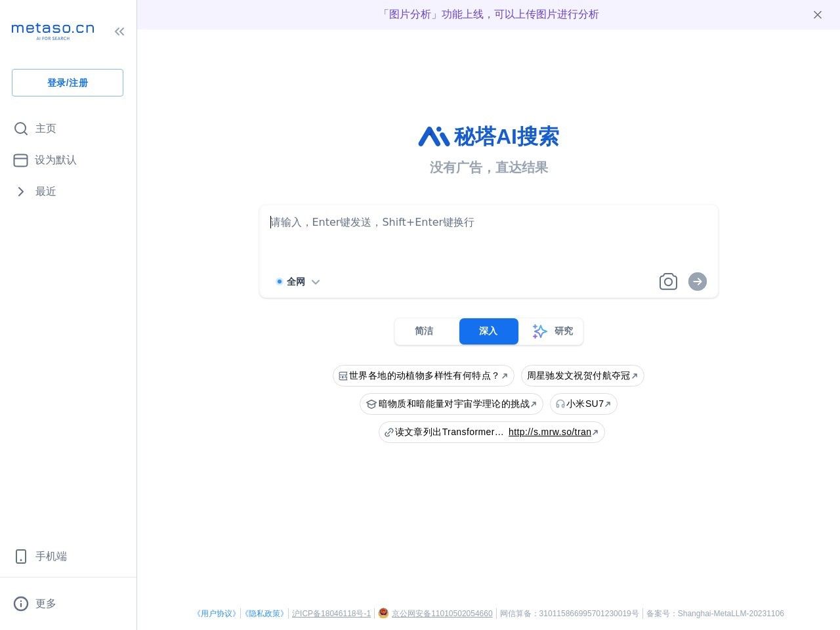Screen dimensions: 840x630
Task: Upload an image via camera icon
Action: pyautogui.click(x=668, y=282)
